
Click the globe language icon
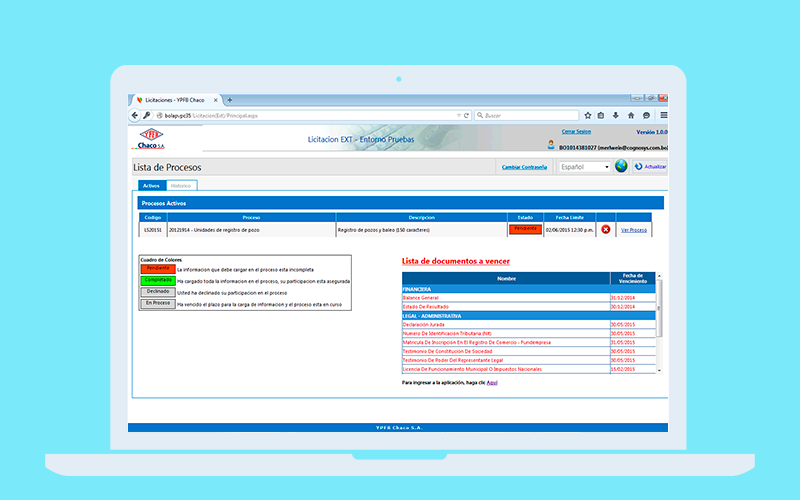(x=621, y=166)
